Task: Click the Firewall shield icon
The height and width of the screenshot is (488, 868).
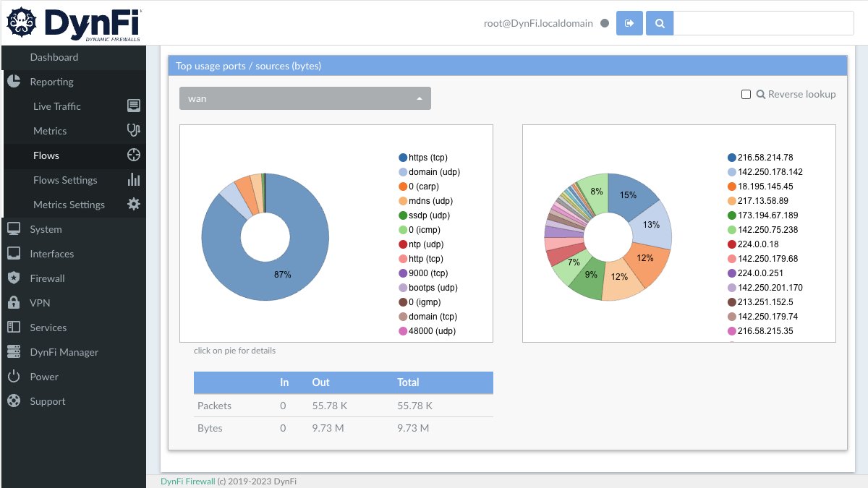Action: click(x=14, y=278)
